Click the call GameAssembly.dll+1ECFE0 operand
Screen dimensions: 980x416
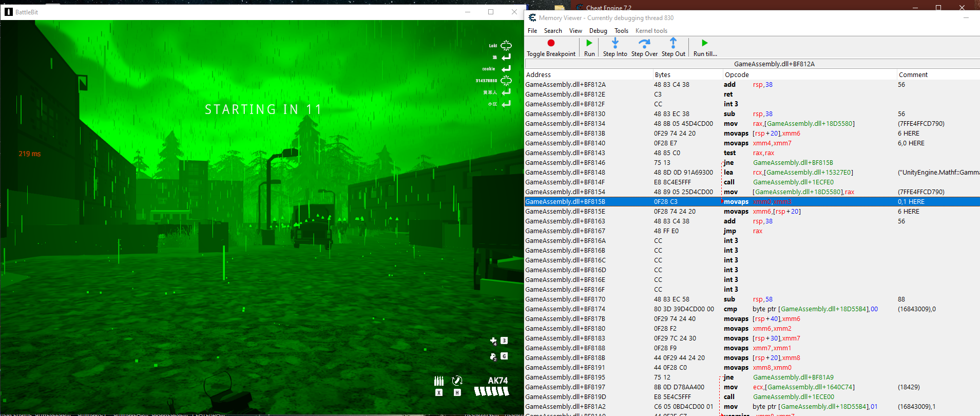793,182
